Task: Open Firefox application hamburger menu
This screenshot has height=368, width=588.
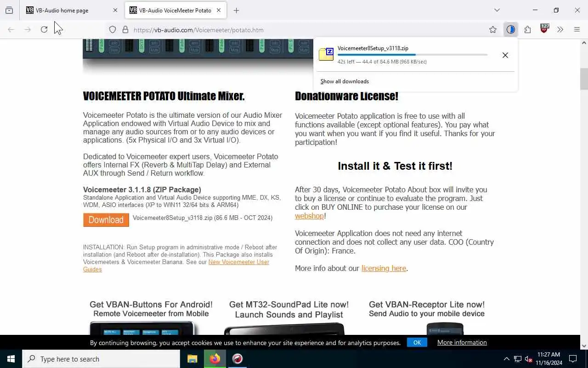Action: point(577,29)
